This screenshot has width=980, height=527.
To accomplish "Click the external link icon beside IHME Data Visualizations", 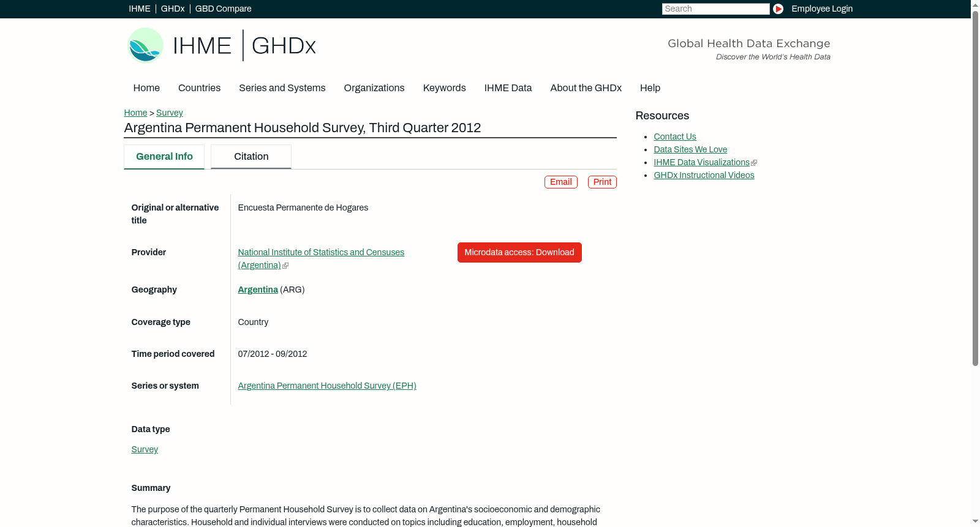I will [754, 163].
